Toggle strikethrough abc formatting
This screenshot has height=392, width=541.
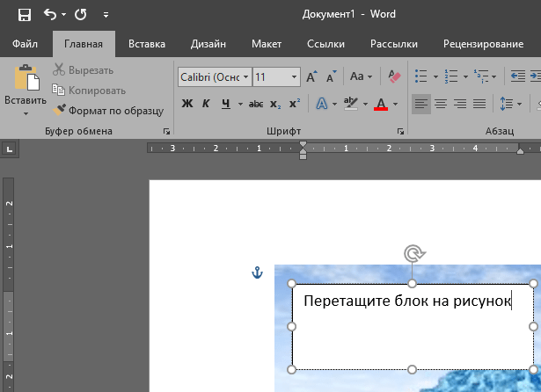tap(256, 104)
